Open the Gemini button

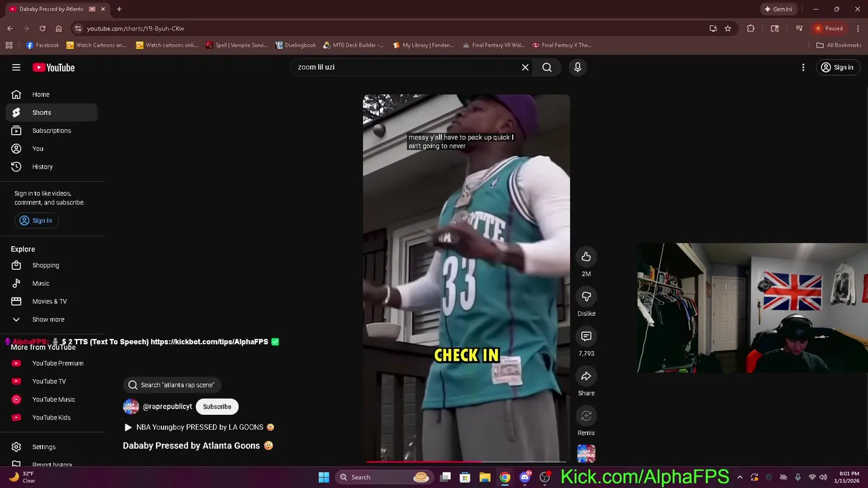[778, 9]
